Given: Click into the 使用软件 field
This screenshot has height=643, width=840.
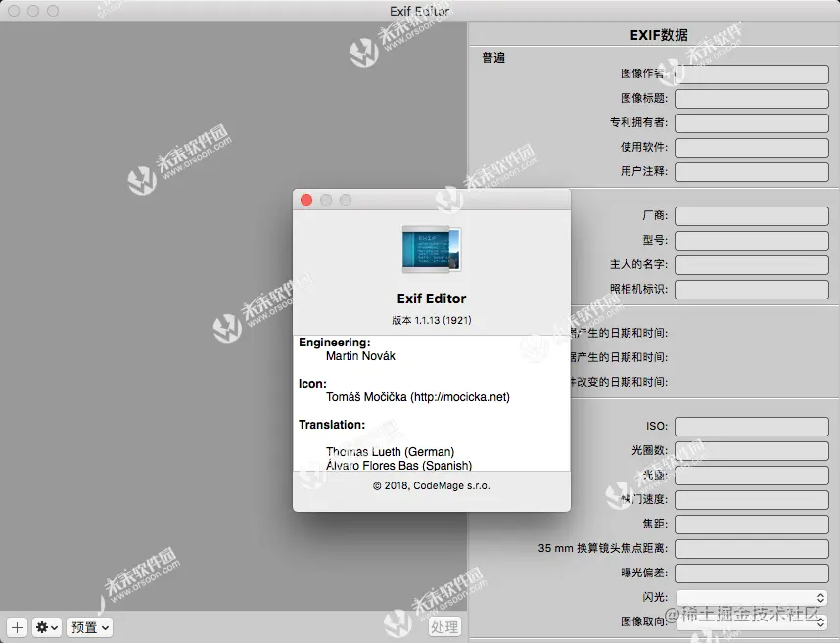Looking at the screenshot, I should (752, 147).
